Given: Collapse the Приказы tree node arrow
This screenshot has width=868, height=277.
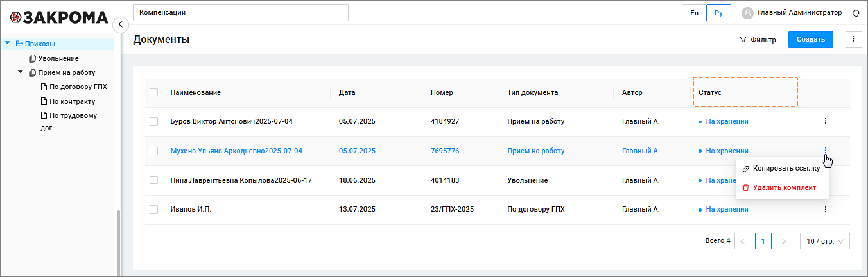Looking at the screenshot, I should click(x=8, y=44).
